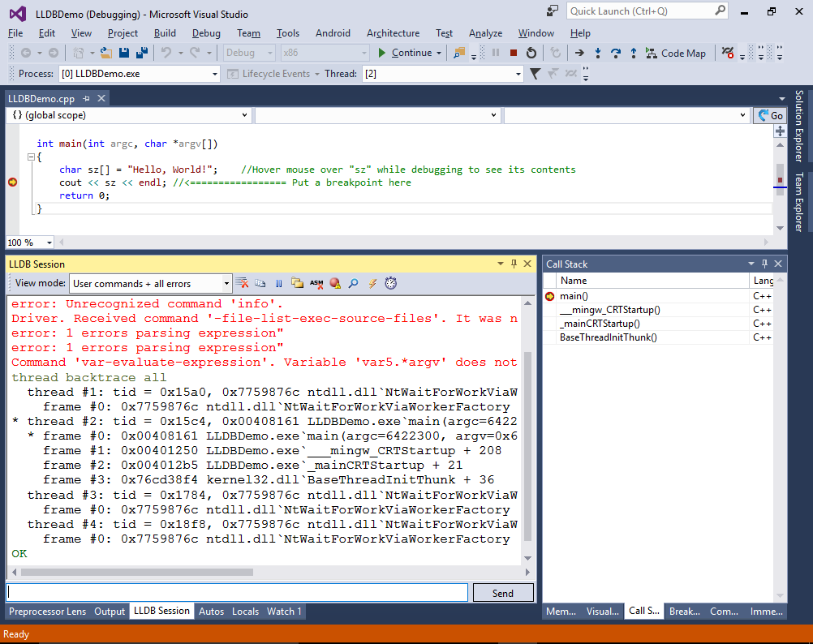Click the Step Into icon
813x644 pixels.
coord(598,53)
